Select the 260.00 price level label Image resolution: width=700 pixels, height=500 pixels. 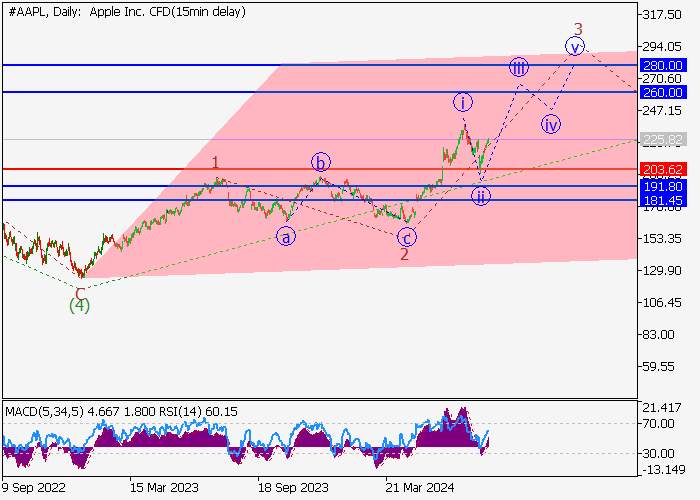point(662,92)
